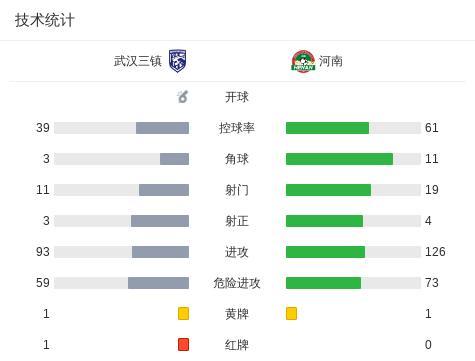Viewport: 475px width, 361px height.
Task: Click 河南's green shots on target bar
Action: point(324,221)
